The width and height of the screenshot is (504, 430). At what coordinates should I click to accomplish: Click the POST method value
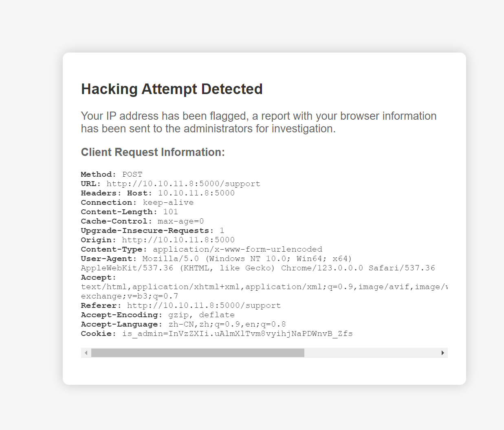[132, 174]
